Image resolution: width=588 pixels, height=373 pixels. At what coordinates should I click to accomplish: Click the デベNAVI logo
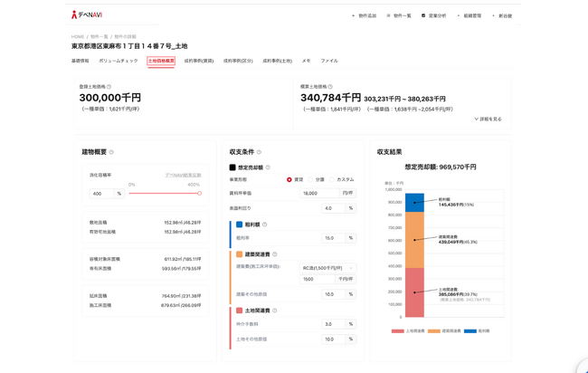[87, 15]
